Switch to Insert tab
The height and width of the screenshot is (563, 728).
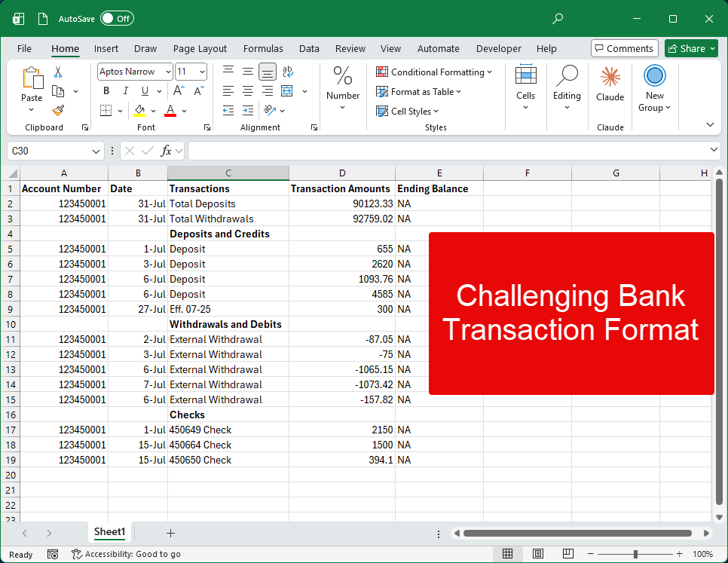tap(106, 49)
